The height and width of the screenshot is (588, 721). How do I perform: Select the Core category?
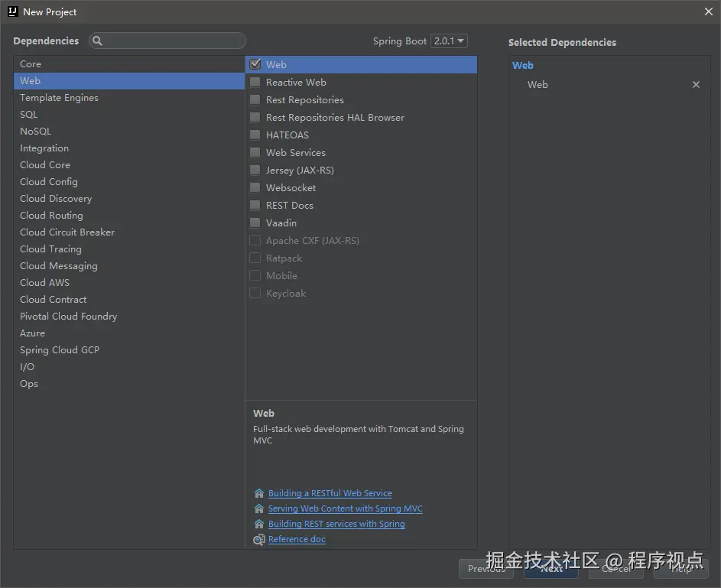coord(129,64)
